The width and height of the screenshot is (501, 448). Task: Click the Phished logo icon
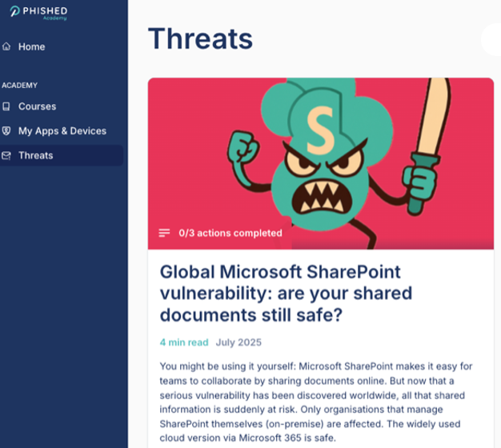click(x=15, y=12)
